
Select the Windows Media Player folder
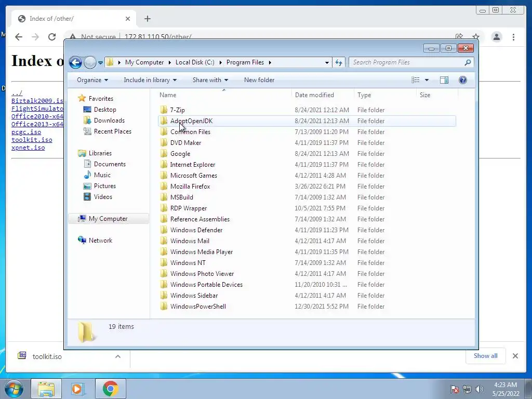[307, 252]
